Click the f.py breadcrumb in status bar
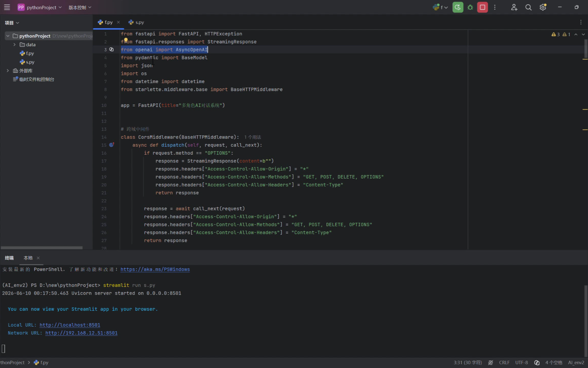Image resolution: width=588 pixels, height=368 pixels. (x=41, y=362)
